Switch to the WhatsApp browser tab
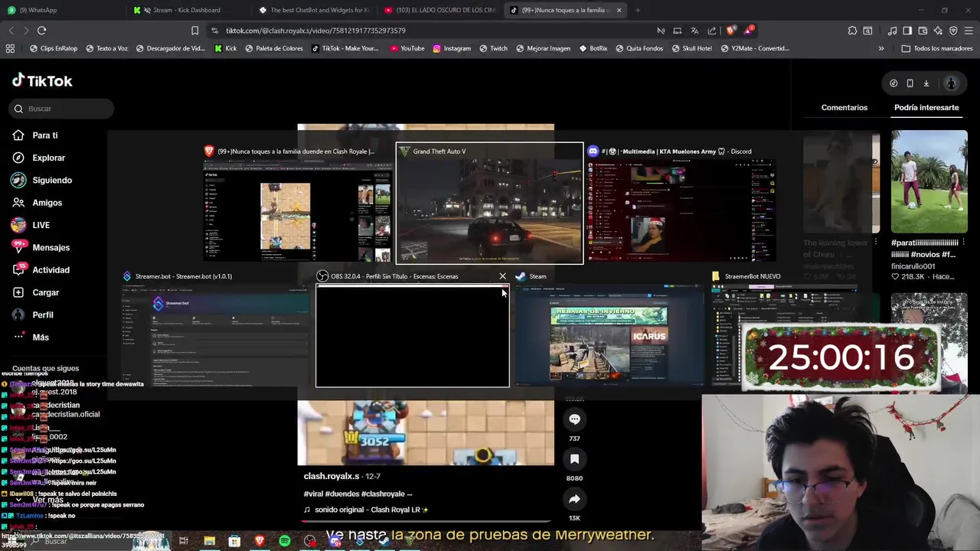Screen dimensions: 980x551 (60, 10)
